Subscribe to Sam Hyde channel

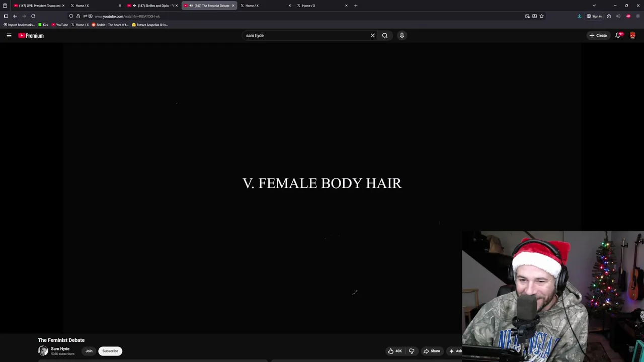point(110,351)
